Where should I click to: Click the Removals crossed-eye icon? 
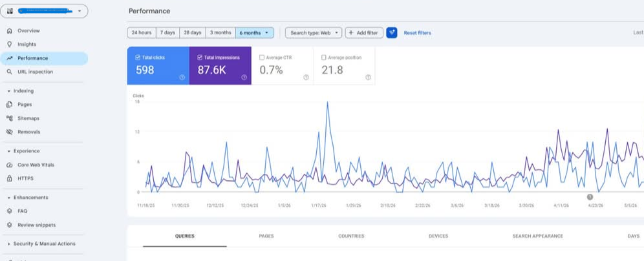tap(10, 132)
